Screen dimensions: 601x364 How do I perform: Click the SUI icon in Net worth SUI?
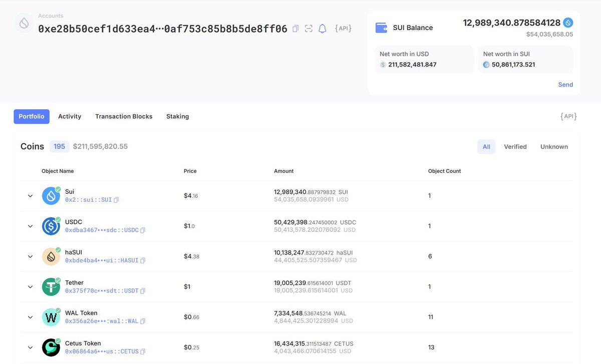(486, 65)
